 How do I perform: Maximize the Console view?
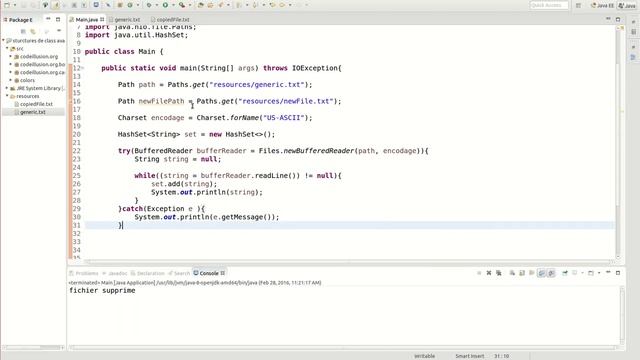[618, 273]
